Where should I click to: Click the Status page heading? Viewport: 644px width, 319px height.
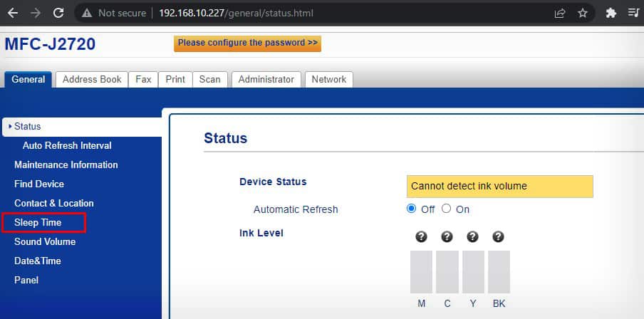pyautogui.click(x=226, y=138)
